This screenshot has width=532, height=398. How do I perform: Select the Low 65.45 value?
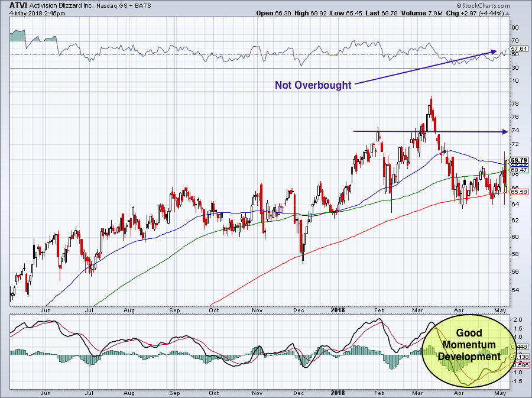pyautogui.click(x=346, y=13)
